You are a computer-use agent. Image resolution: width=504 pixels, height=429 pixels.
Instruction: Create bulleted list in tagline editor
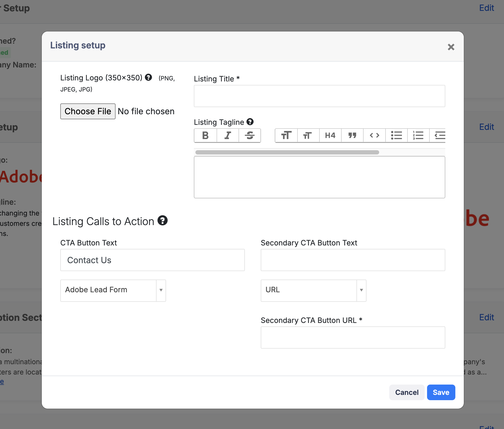(396, 135)
